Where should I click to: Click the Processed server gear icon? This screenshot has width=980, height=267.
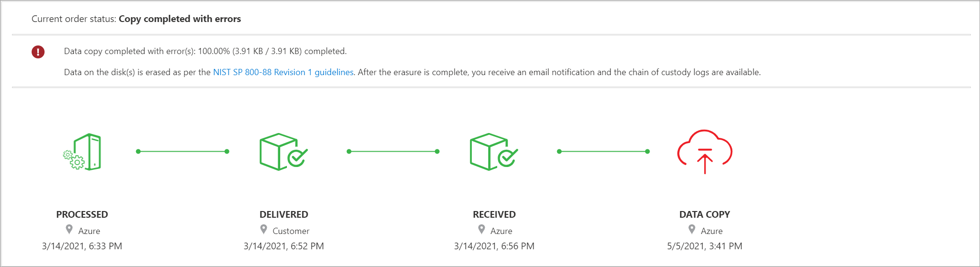coord(82,152)
